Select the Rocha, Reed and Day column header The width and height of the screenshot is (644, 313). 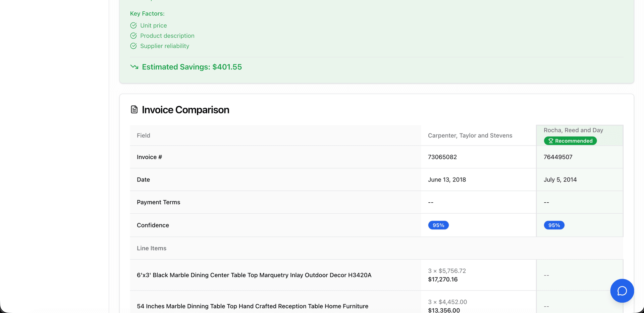573,130
